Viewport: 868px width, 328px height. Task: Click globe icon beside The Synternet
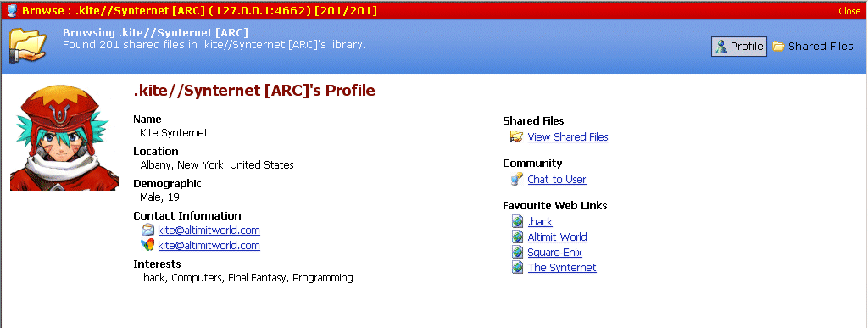518,268
